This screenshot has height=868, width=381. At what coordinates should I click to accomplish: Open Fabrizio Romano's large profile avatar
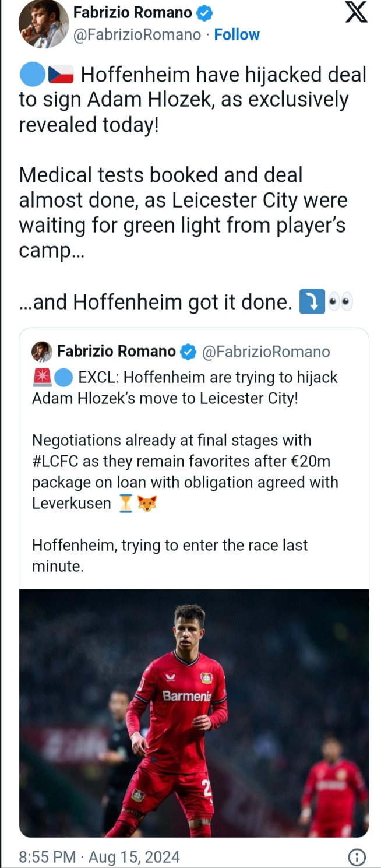coord(43,23)
